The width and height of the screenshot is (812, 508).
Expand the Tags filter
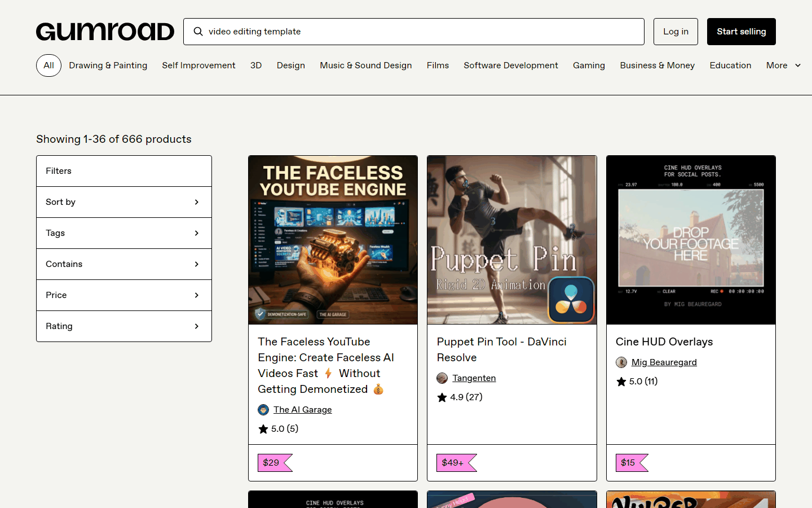(124, 233)
